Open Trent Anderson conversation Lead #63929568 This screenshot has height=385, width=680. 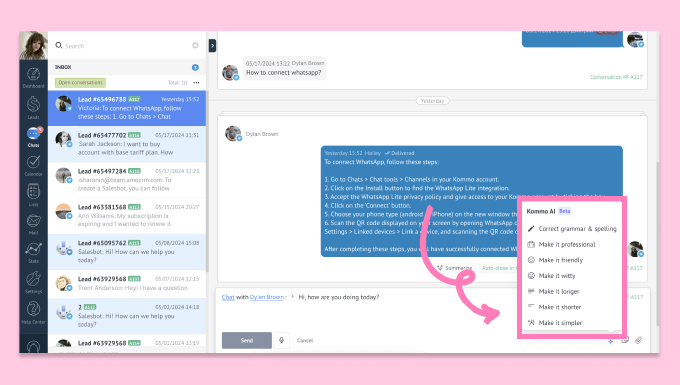coord(127,284)
